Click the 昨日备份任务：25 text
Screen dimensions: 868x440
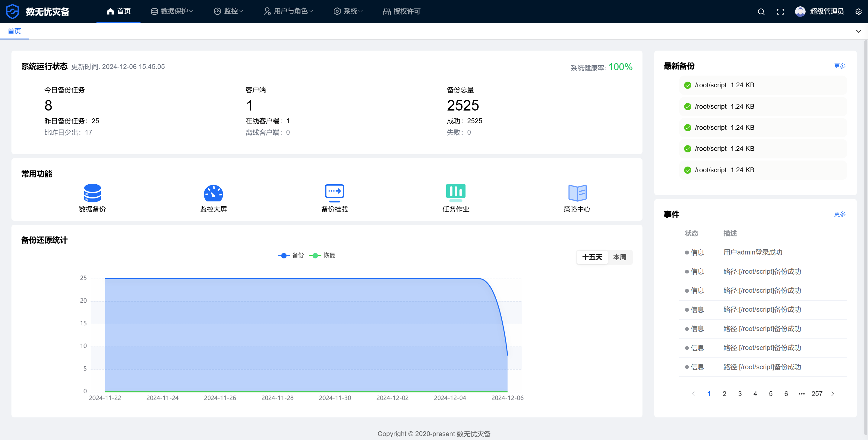tap(72, 121)
